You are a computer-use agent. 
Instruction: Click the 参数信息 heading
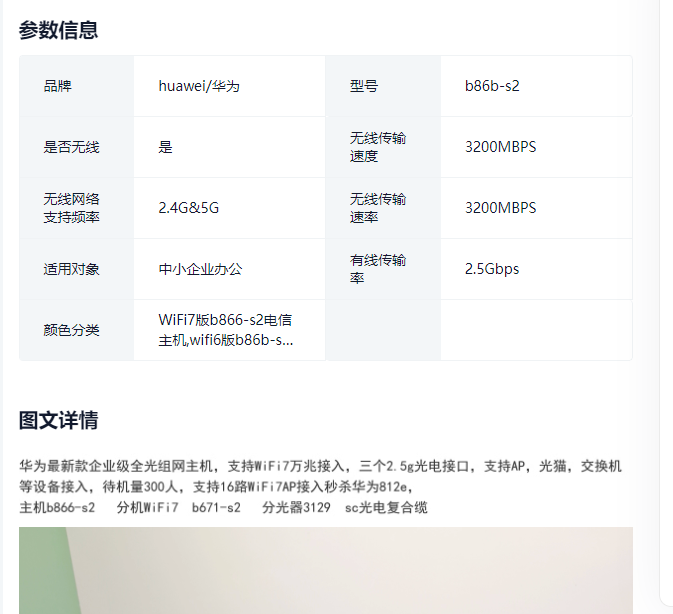click(x=58, y=30)
